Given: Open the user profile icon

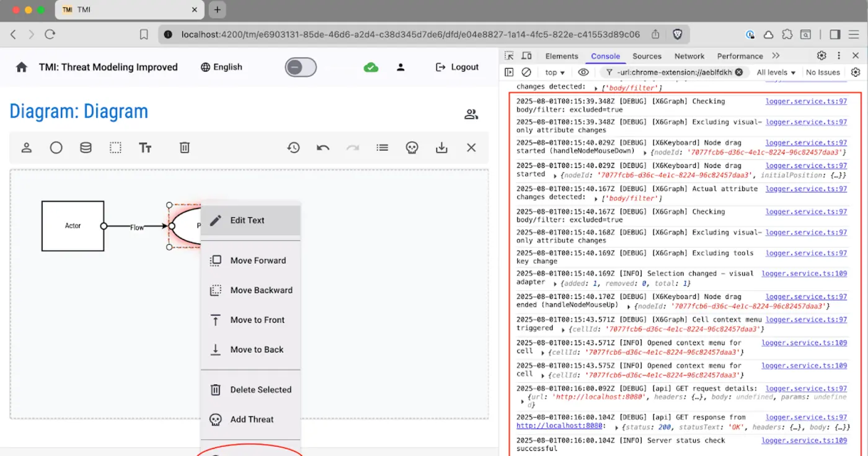Looking at the screenshot, I should pyautogui.click(x=401, y=67).
